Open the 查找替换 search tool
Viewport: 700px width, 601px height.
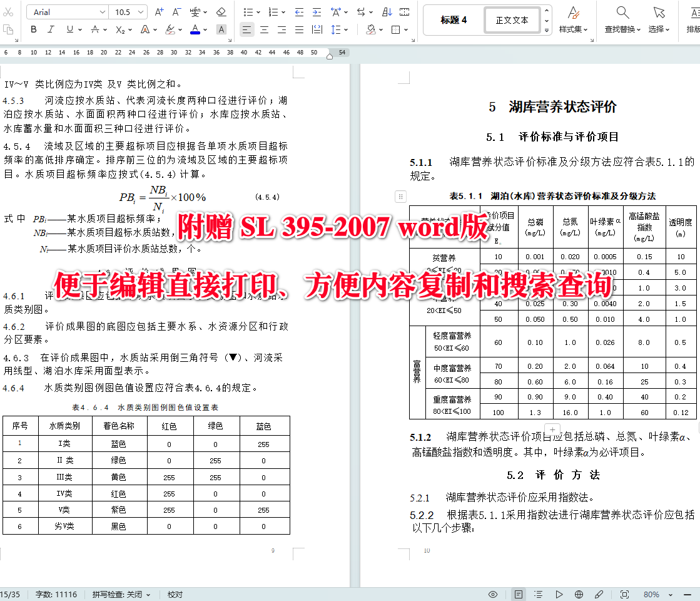(622, 20)
